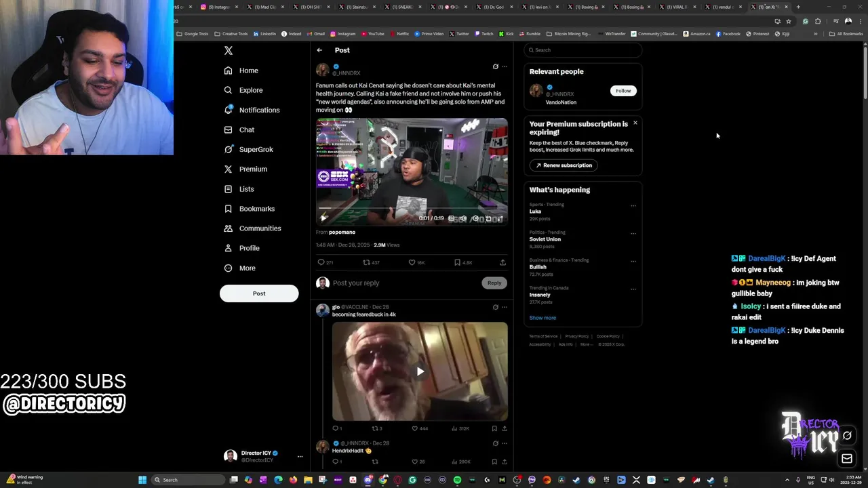
Task: Bookmark the main post (4.8K)
Action: 463,262
